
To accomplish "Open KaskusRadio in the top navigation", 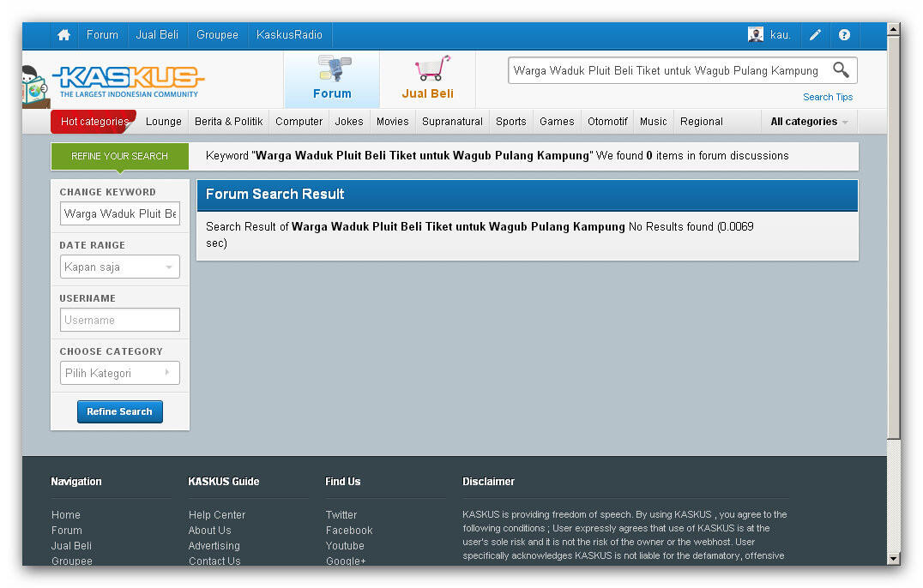I will [x=290, y=35].
